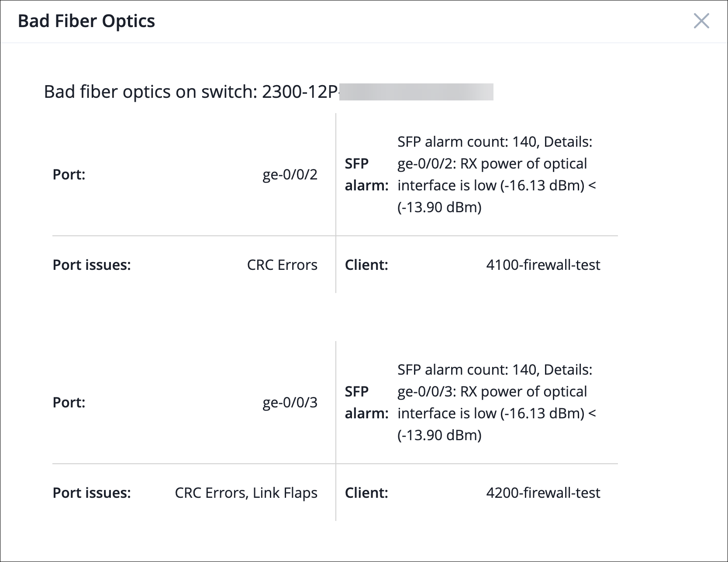Click the blurred switch name suffix
Viewport: 728px width, 562px height.
pos(416,92)
